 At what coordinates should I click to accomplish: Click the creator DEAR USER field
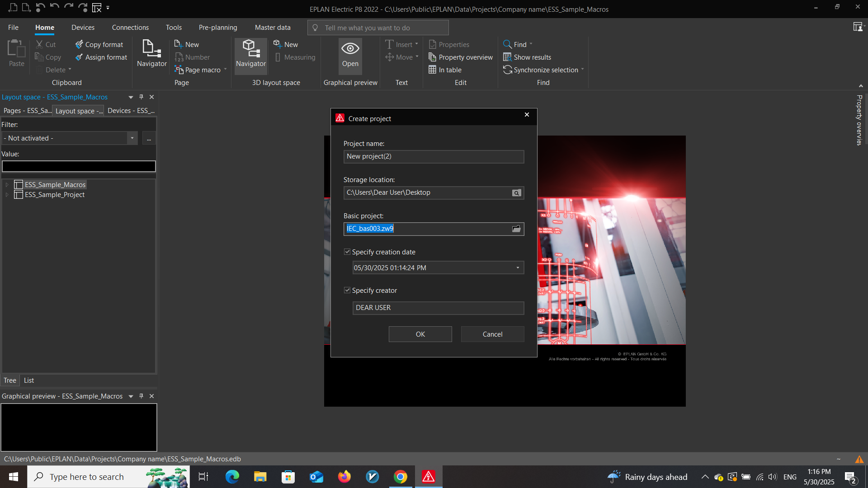tap(438, 308)
